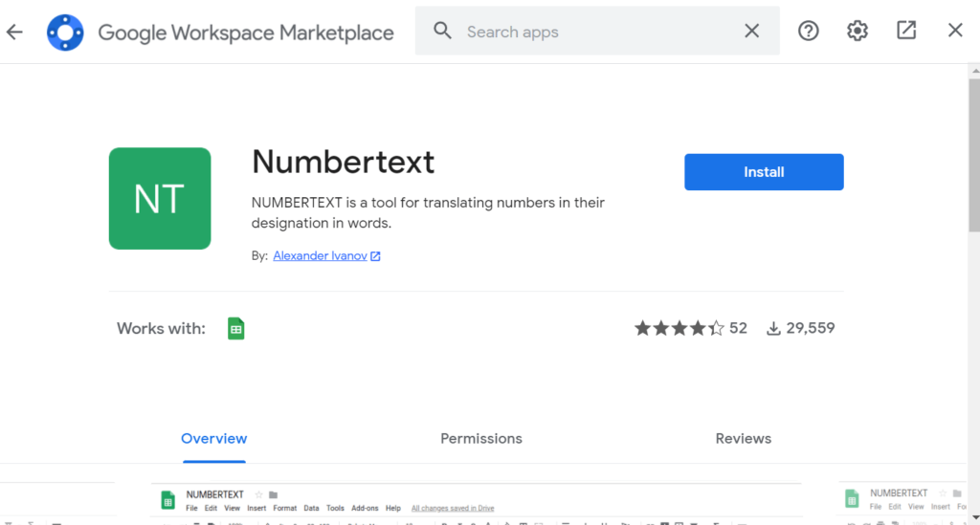Open the central NUMBERTEXT screenshot preview

(477, 504)
